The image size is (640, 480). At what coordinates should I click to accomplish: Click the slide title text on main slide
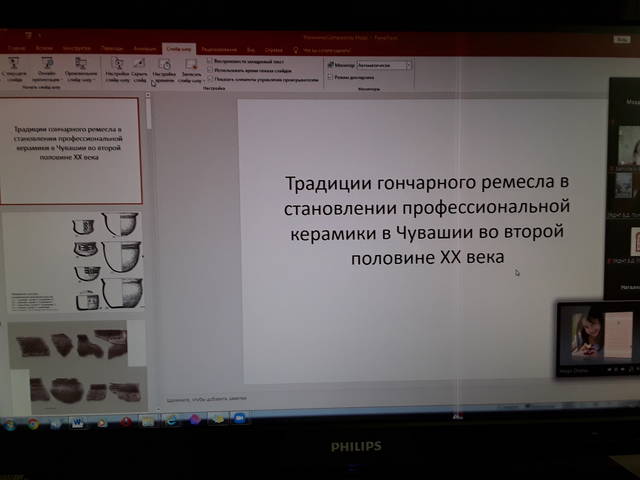pos(427,220)
